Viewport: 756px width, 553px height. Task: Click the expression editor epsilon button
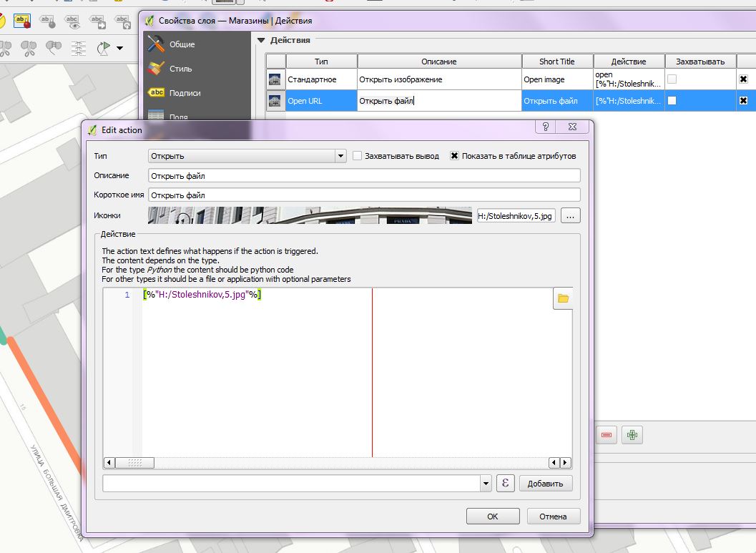click(x=506, y=484)
